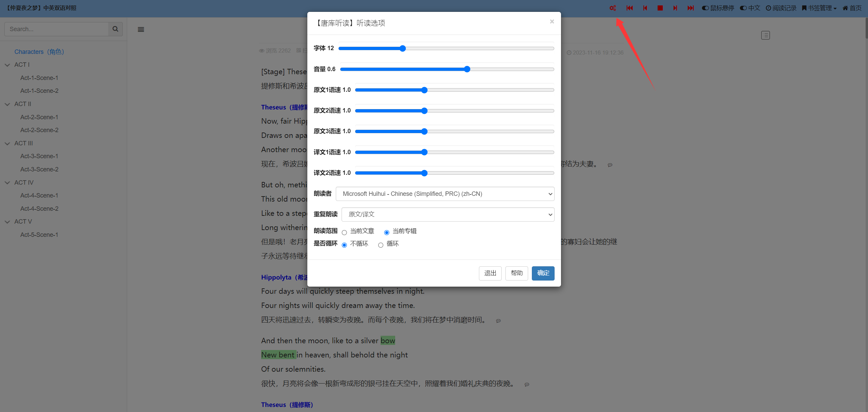The image size is (868, 412).
Task: Open the 阅读记录 menu item
Action: coord(781,8)
